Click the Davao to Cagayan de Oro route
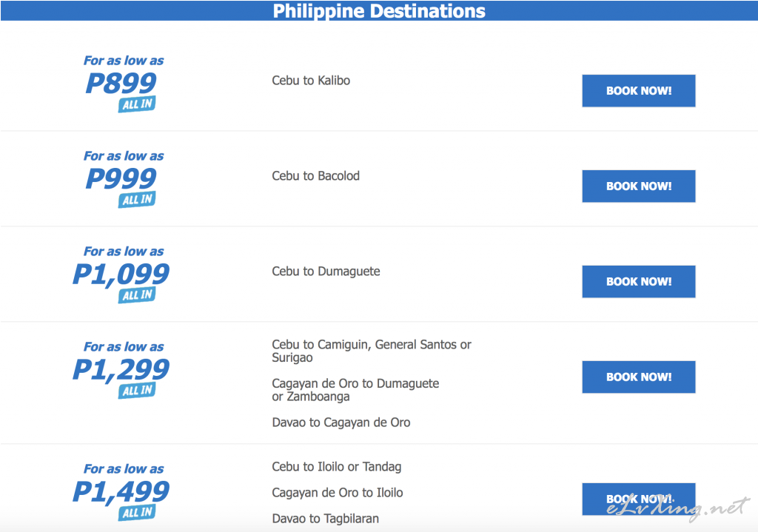This screenshot has height=532, width=758. tap(341, 422)
